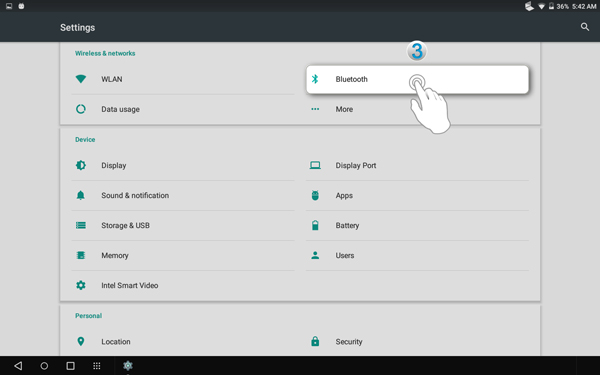The width and height of the screenshot is (600, 375).
Task: Tap the Settings gear in taskbar
Action: pyautogui.click(x=128, y=365)
